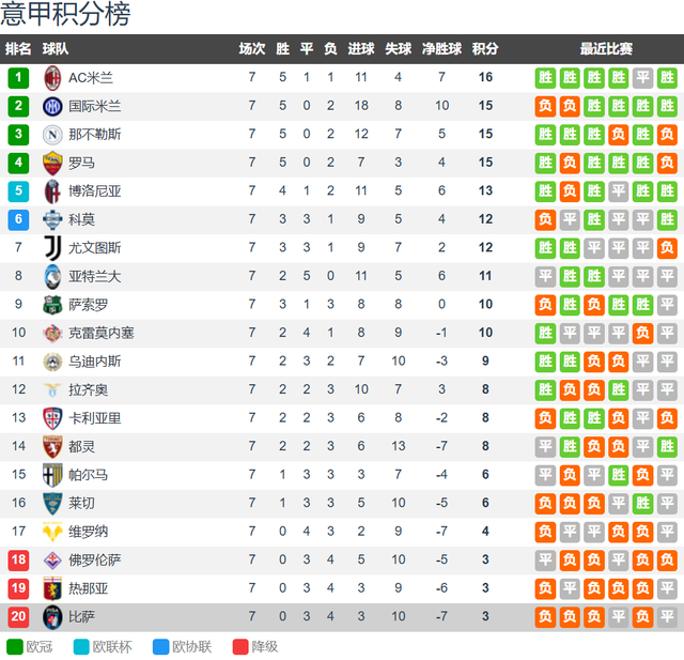Image resolution: width=684 pixels, height=660 pixels.
Task: Click the 佛罗伦萨 club logo icon
Action: (53, 560)
